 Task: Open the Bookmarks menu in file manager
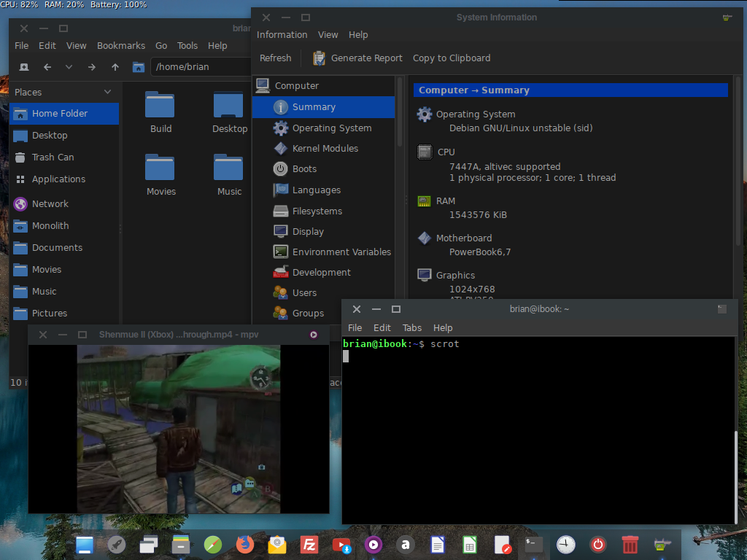(x=121, y=45)
